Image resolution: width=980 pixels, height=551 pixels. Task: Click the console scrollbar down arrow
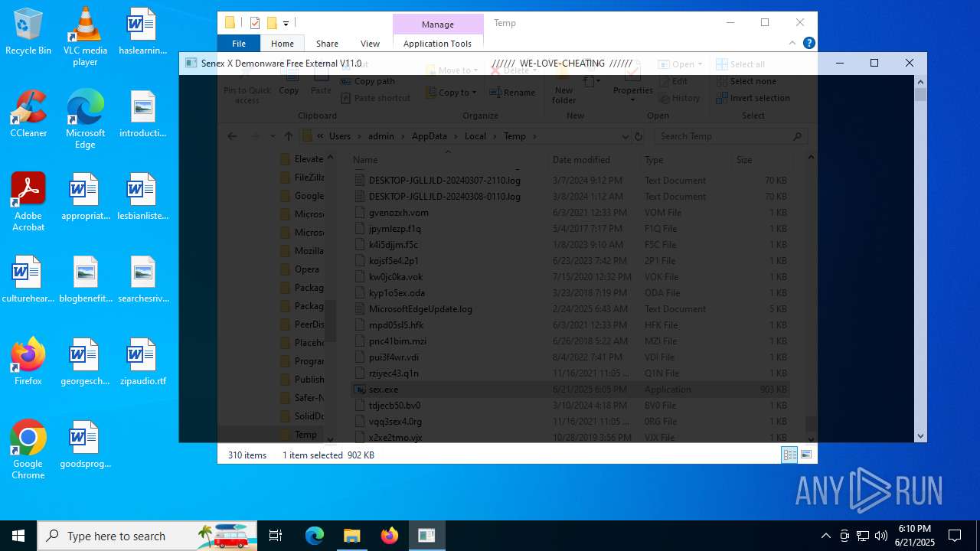(921, 436)
